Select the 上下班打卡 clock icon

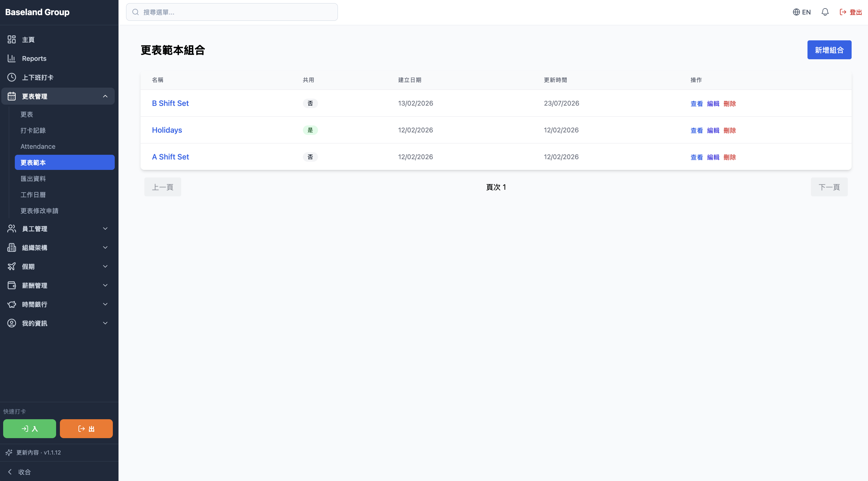point(12,77)
